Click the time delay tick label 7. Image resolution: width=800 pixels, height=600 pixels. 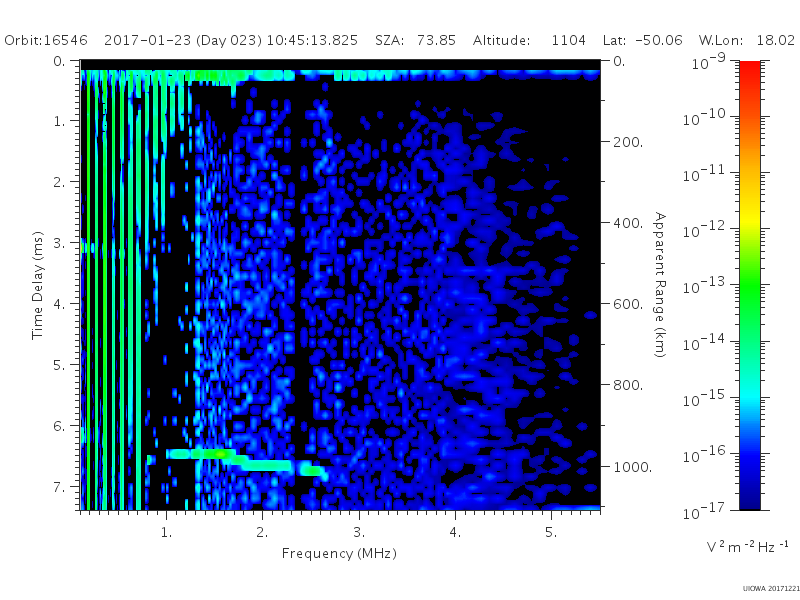[x=60, y=487]
